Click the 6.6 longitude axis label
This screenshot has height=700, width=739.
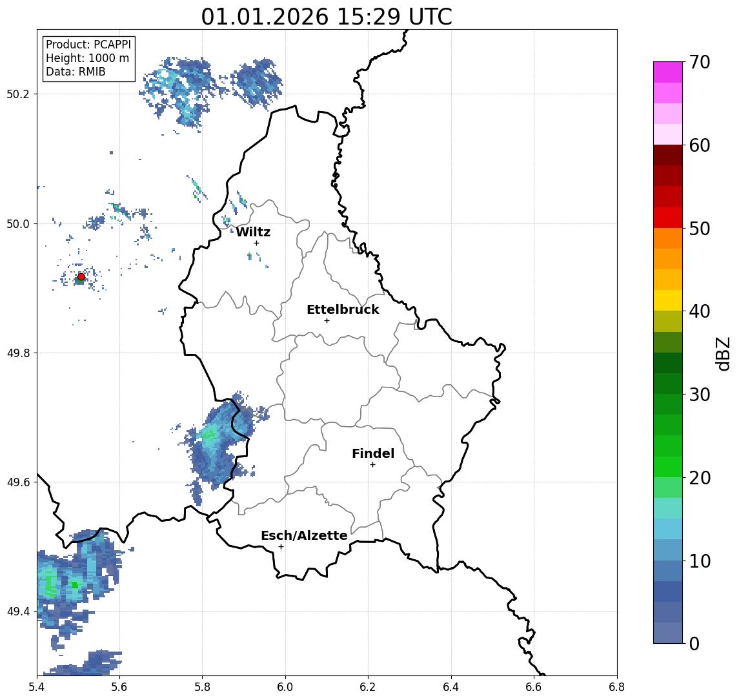[534, 687]
